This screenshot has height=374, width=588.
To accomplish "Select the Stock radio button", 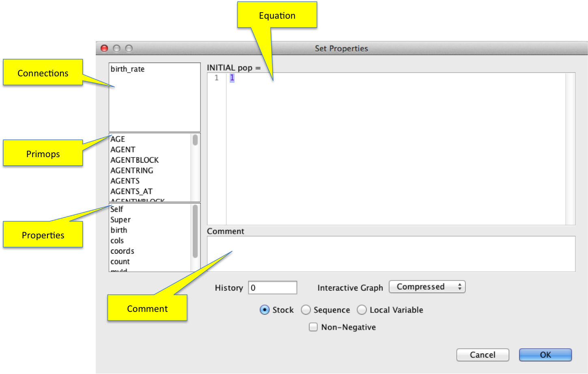I will coord(265,310).
